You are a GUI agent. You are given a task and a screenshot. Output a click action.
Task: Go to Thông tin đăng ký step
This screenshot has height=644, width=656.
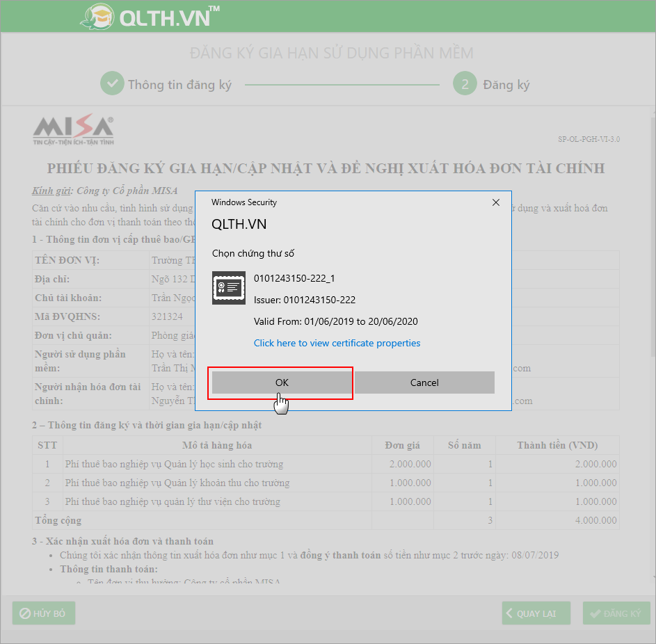coord(179,84)
